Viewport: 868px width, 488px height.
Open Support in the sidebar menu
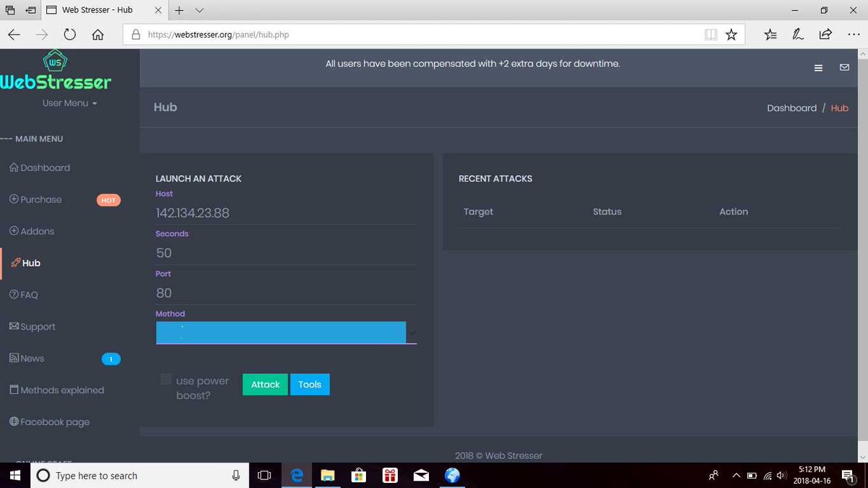pos(32,327)
